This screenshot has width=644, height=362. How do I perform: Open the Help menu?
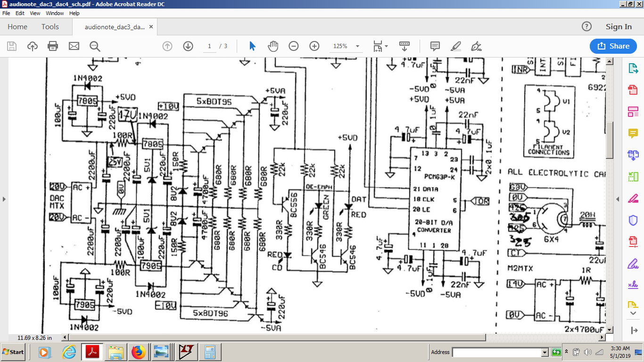click(74, 13)
